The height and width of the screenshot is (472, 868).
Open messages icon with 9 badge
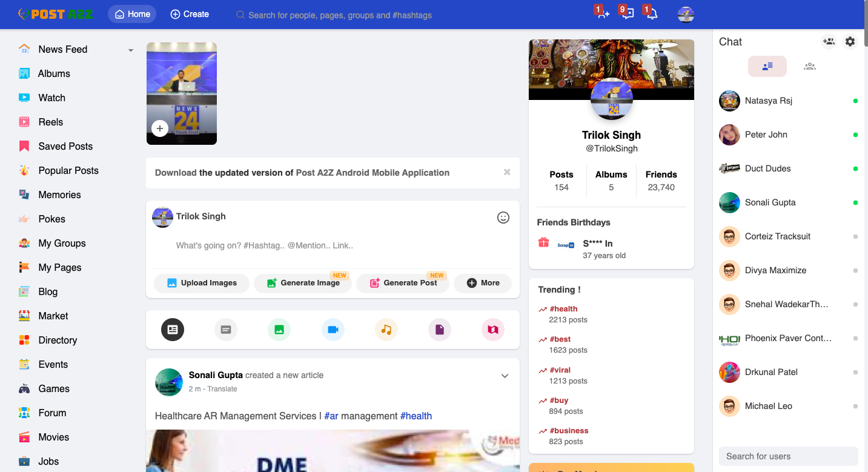tap(628, 14)
